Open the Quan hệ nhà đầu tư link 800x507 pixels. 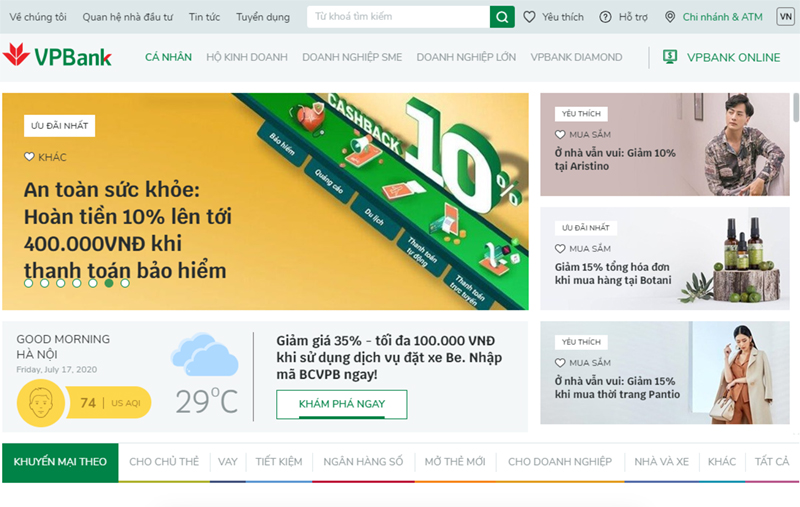(128, 17)
